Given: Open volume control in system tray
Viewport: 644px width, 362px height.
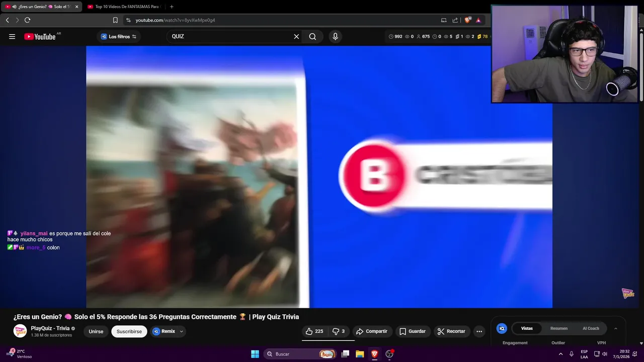Looking at the screenshot, I should click(604, 354).
